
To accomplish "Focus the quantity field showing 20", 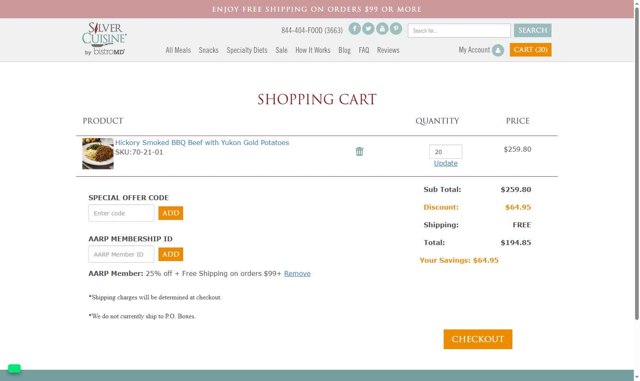I will coord(445,152).
